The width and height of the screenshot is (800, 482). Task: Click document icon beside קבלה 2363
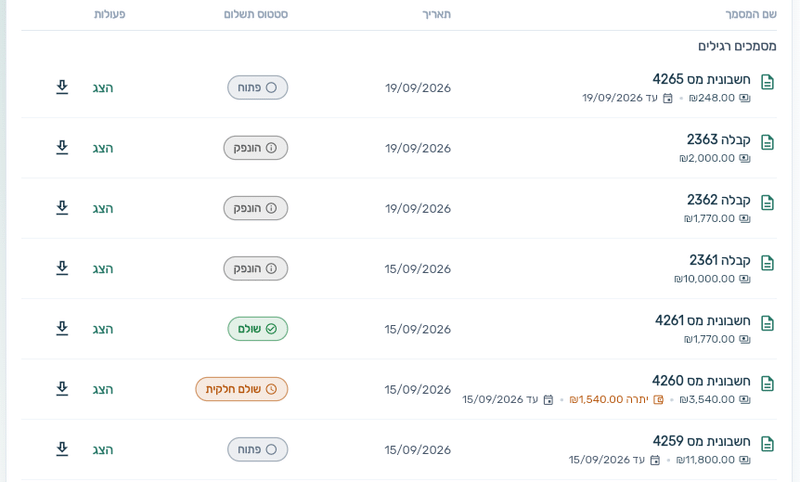pyautogui.click(x=767, y=142)
